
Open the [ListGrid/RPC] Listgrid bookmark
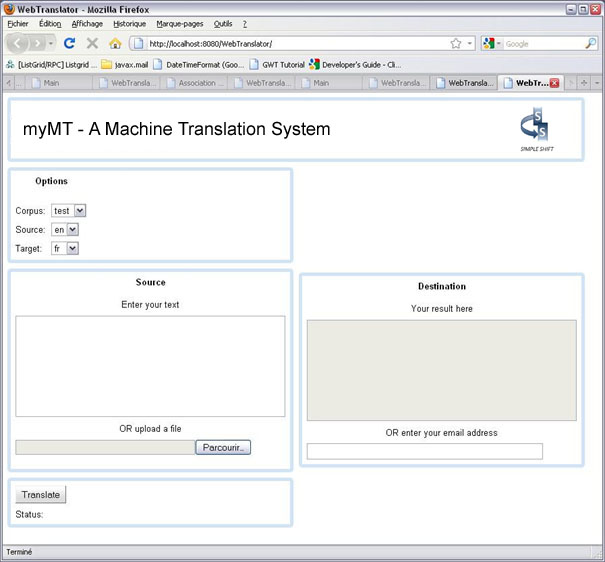(51, 65)
